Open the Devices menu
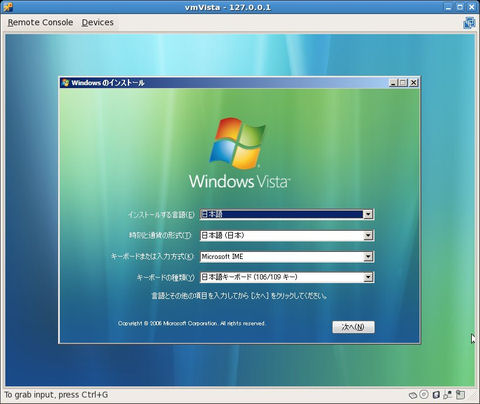Screen dimensions: 480x404 [x=97, y=22]
